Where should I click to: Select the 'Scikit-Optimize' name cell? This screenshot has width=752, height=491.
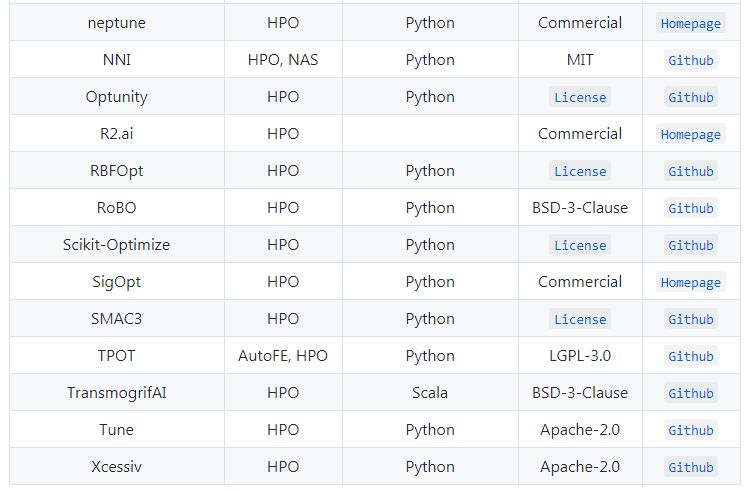(x=117, y=244)
